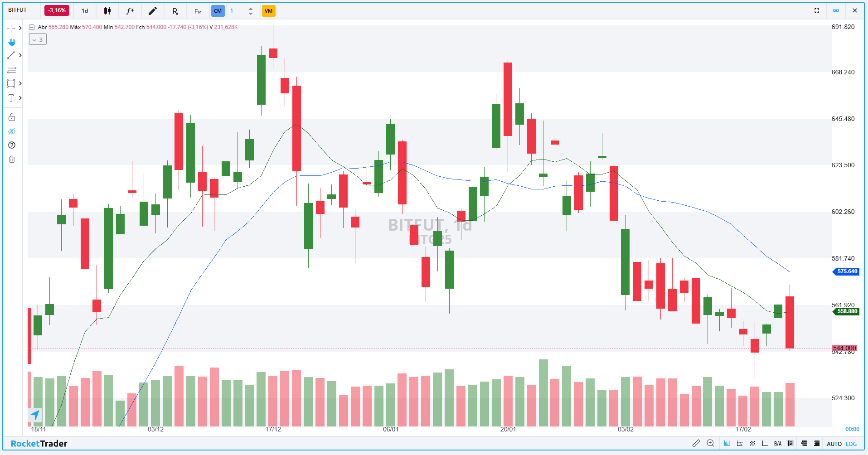
Task: Select the hand pan tool
Action: [12, 42]
